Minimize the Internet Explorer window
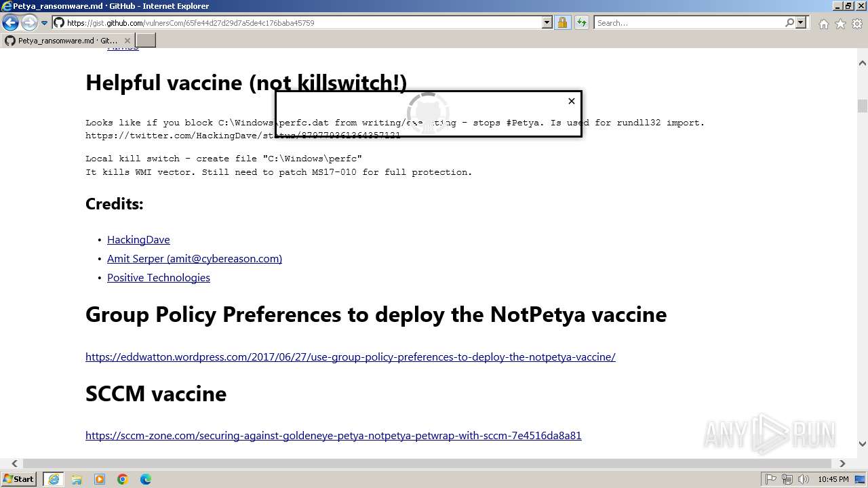The image size is (868, 488). pos(836,6)
